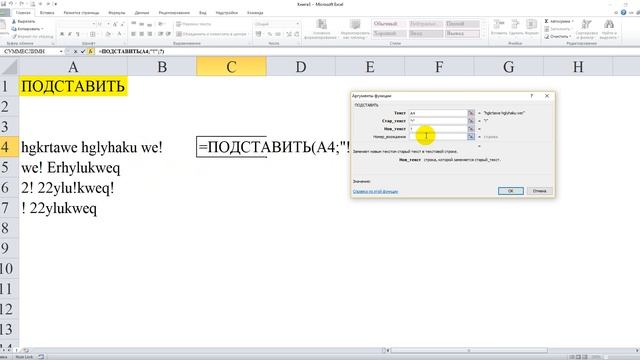Click Align Text Right icon
This screenshot has height=360, width=640.
[x=150, y=34]
